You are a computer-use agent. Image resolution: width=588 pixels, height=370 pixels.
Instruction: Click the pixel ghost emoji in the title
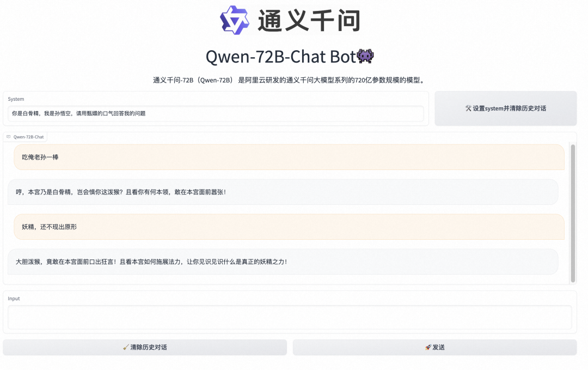coord(364,55)
